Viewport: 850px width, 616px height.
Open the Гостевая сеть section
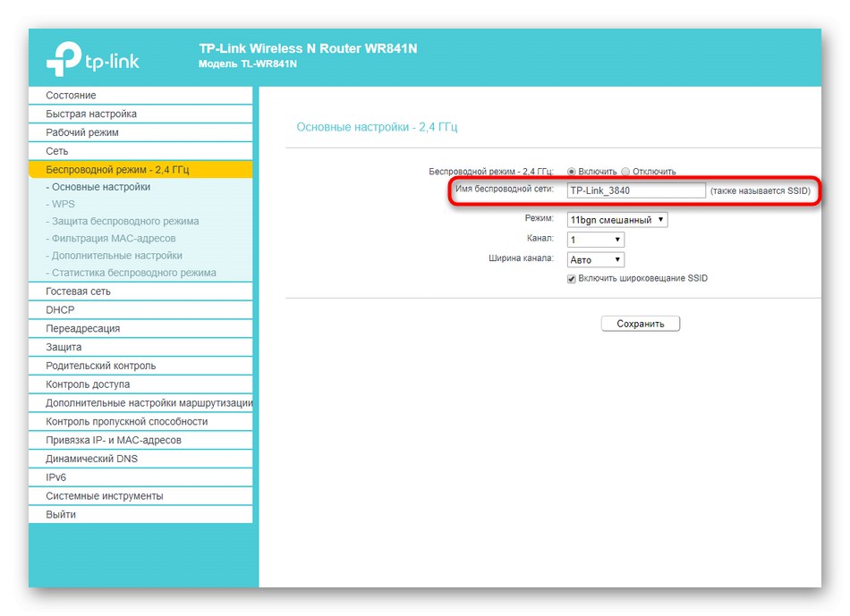point(140,291)
